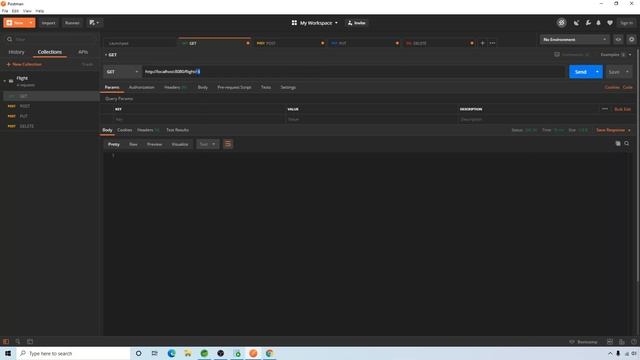Viewport: 640px width, 360px height.
Task: Click the New Collection link
Action: pyautogui.click(x=24, y=64)
